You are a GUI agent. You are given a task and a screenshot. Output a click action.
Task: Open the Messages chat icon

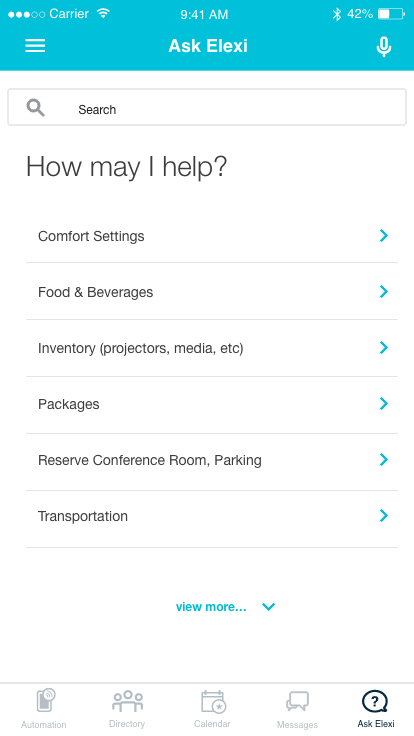click(x=297, y=702)
